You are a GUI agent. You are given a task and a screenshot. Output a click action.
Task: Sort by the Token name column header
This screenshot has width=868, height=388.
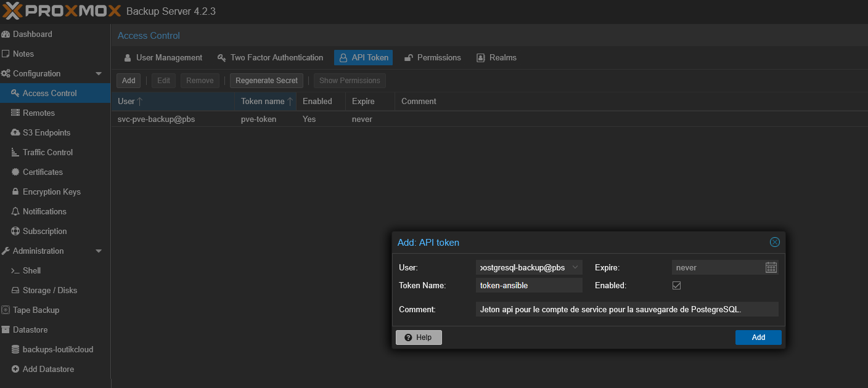(265, 101)
